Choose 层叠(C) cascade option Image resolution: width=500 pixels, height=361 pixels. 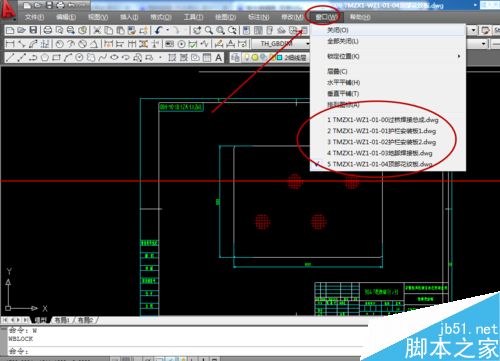pyautogui.click(x=388, y=71)
